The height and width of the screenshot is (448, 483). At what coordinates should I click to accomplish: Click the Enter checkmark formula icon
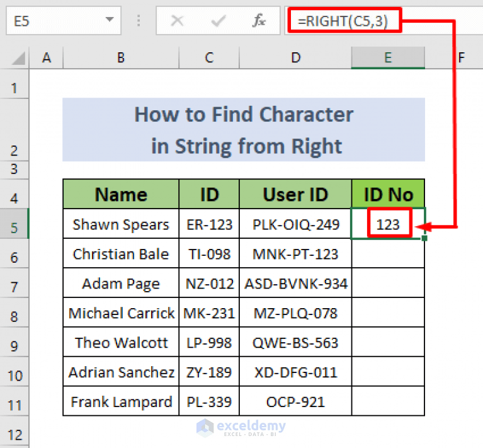[218, 21]
